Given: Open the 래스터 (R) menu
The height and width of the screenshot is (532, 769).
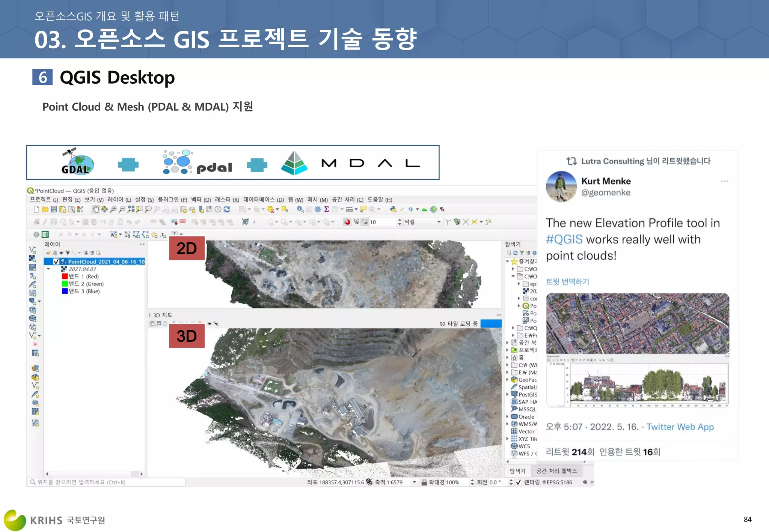Looking at the screenshot, I should point(227,200).
